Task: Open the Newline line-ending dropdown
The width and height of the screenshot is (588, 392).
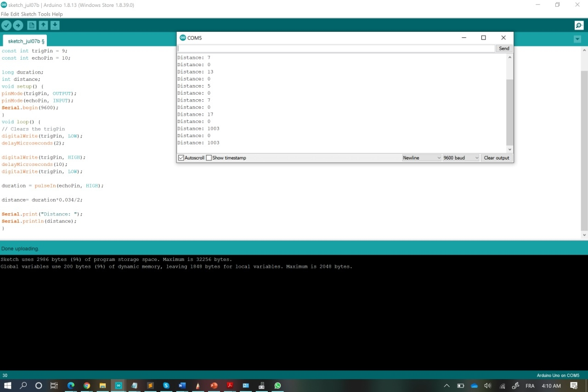Action: pyautogui.click(x=422, y=158)
